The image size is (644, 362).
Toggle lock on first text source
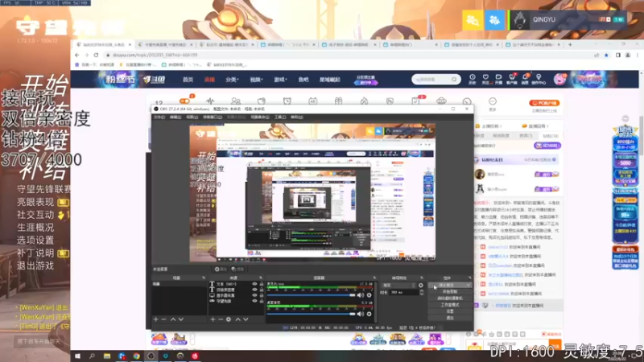[x=261, y=284]
